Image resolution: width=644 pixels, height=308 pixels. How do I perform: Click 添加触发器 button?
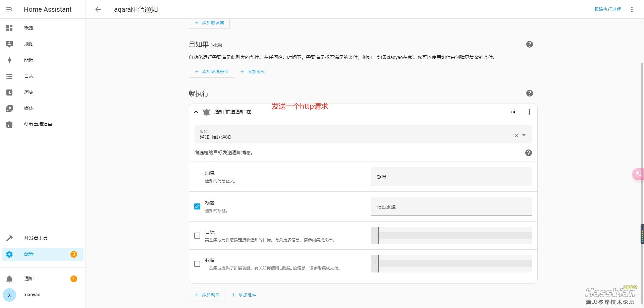(209, 23)
